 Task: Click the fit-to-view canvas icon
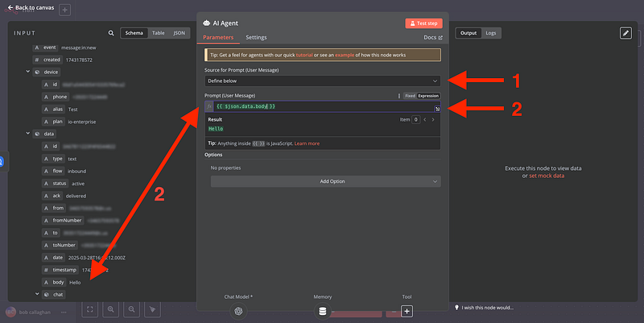(x=89, y=309)
